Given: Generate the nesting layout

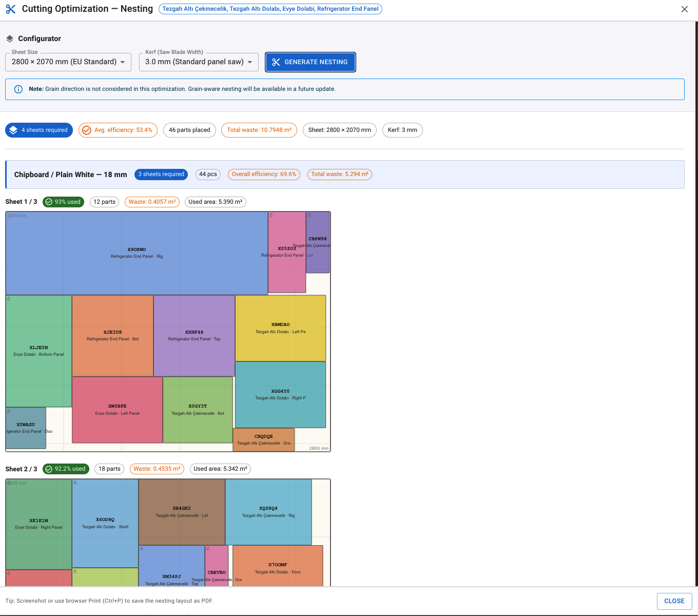Looking at the screenshot, I should click(311, 62).
